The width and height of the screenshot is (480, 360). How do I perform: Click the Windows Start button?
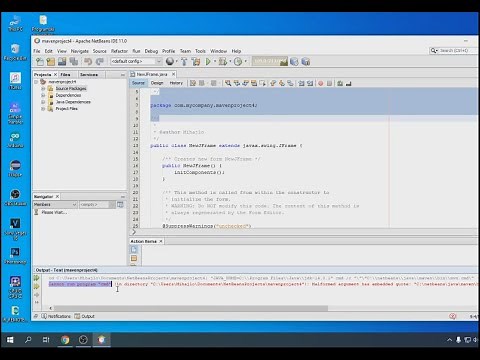pyautogui.click(x=10, y=340)
